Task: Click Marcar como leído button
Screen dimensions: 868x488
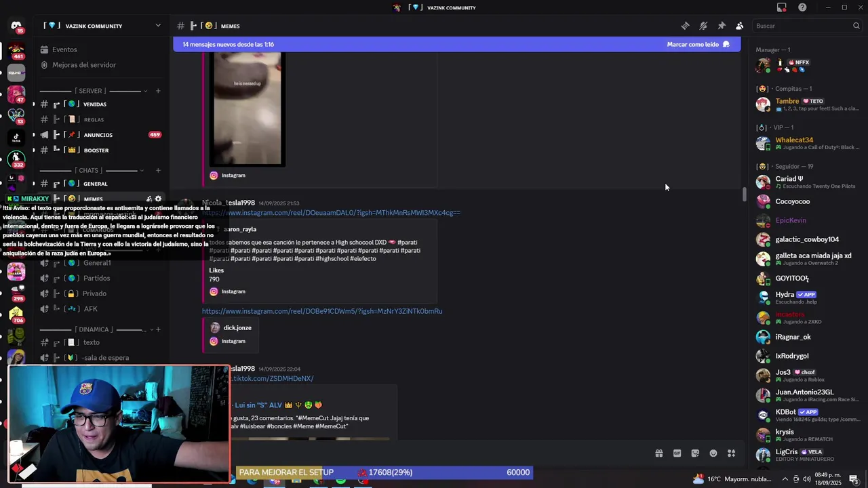Action: tap(698, 45)
